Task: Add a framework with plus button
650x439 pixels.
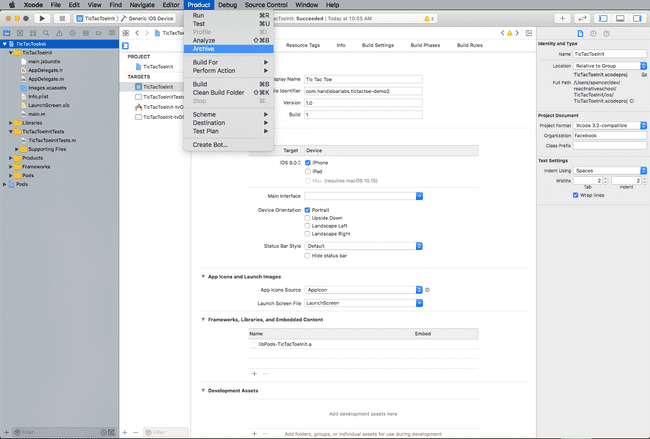Action: coord(254,374)
